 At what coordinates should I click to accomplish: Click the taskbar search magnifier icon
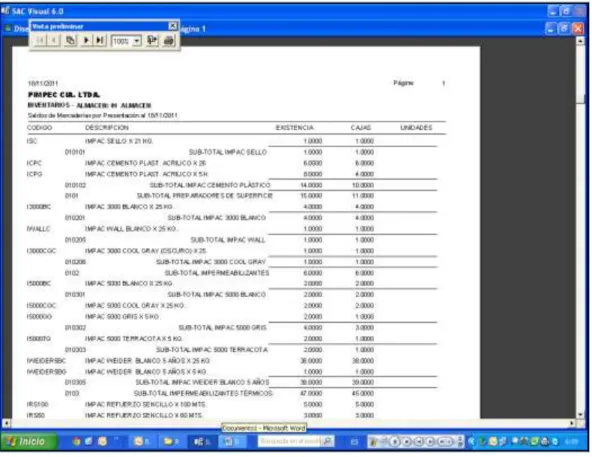[328, 441]
